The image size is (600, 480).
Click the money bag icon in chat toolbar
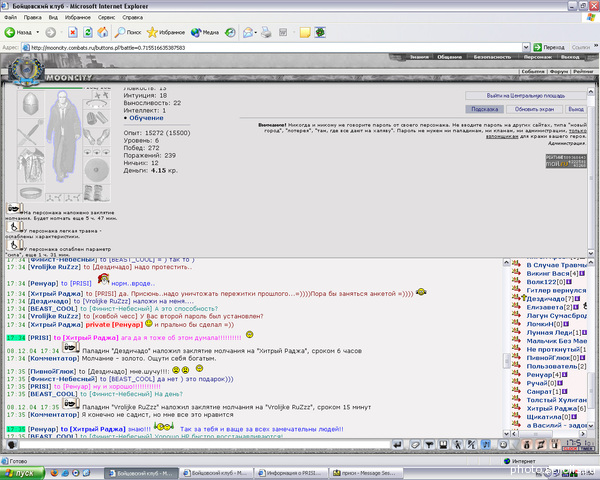[527, 444]
